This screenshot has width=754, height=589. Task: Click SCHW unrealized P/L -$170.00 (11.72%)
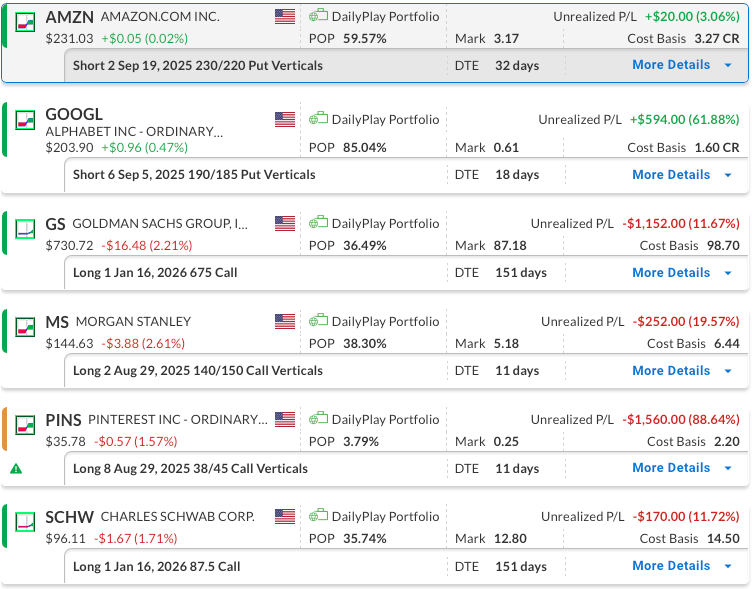[x=686, y=516]
